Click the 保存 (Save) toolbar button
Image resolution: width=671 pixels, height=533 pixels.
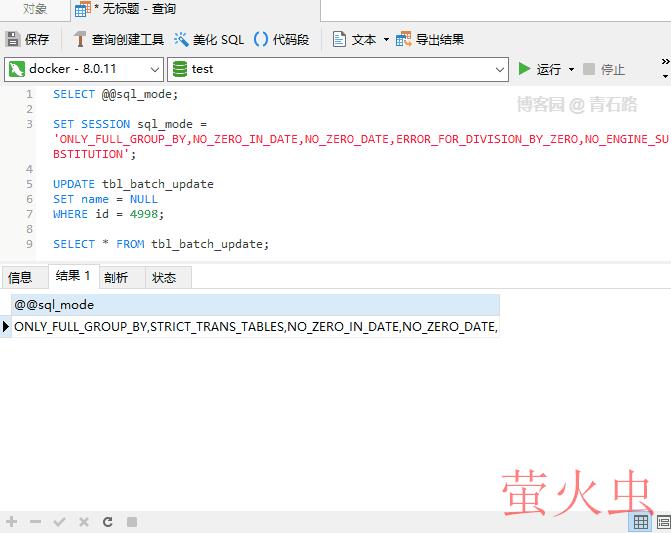tap(27, 40)
